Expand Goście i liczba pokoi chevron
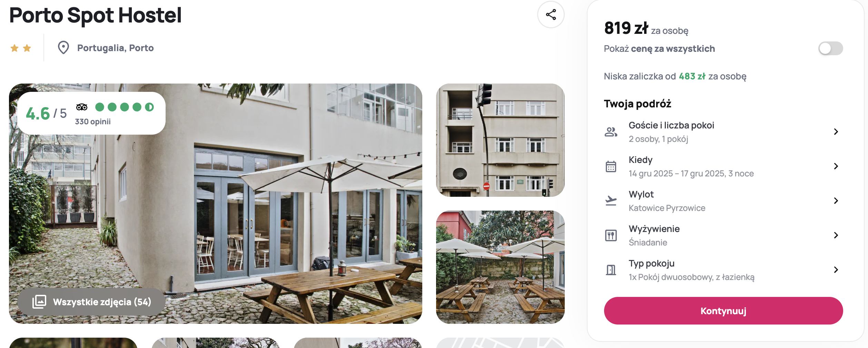The width and height of the screenshot is (868, 348). click(x=836, y=132)
